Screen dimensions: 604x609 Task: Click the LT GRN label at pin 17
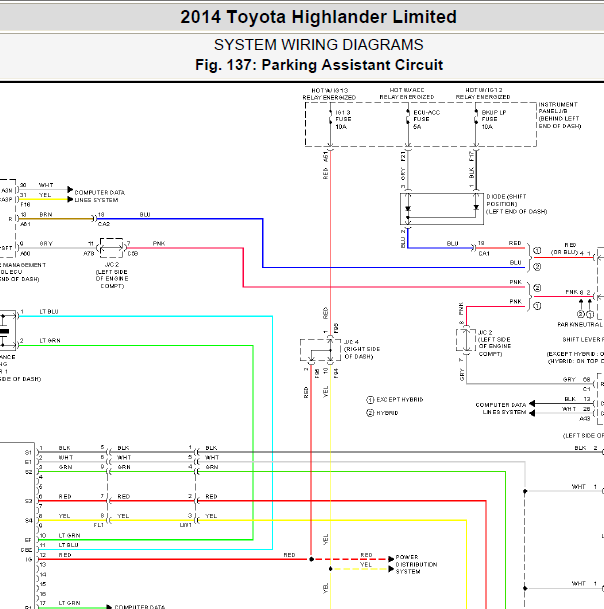point(70,603)
